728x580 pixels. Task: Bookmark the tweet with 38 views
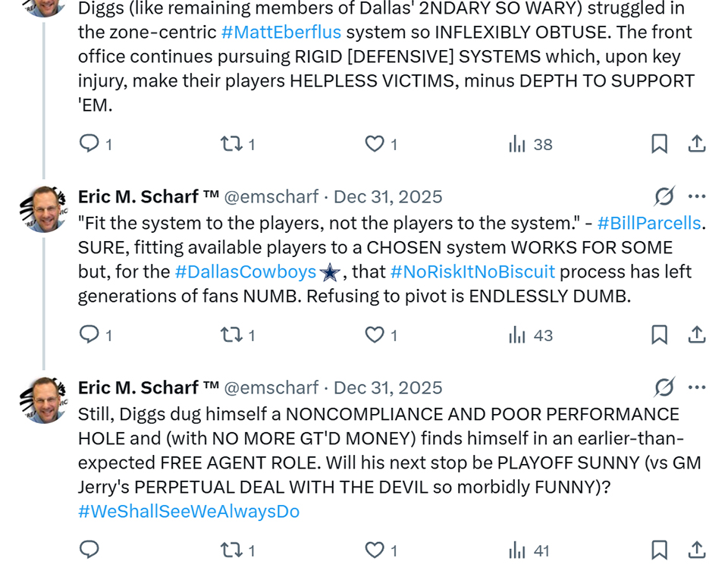pos(659,143)
